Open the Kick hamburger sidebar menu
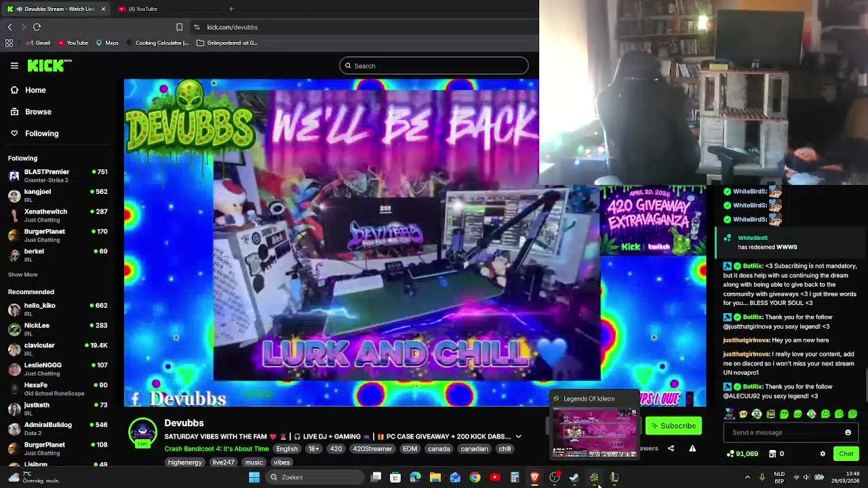The image size is (868, 488). (x=14, y=66)
